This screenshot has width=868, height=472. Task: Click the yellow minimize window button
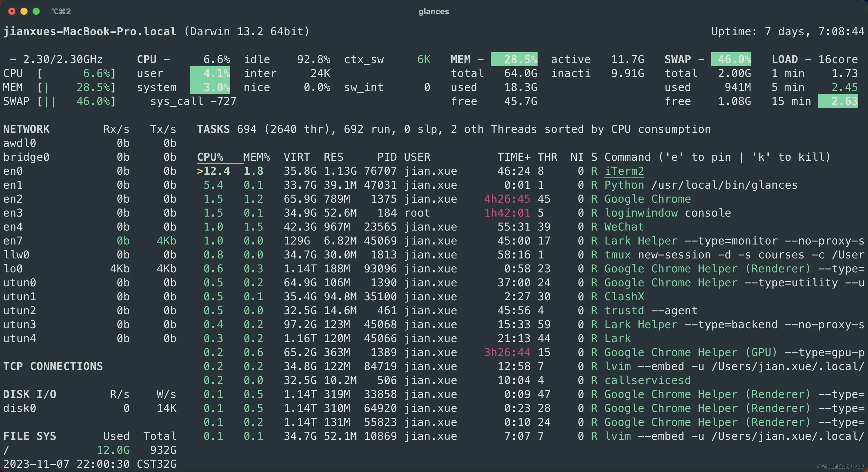pyautogui.click(x=24, y=12)
